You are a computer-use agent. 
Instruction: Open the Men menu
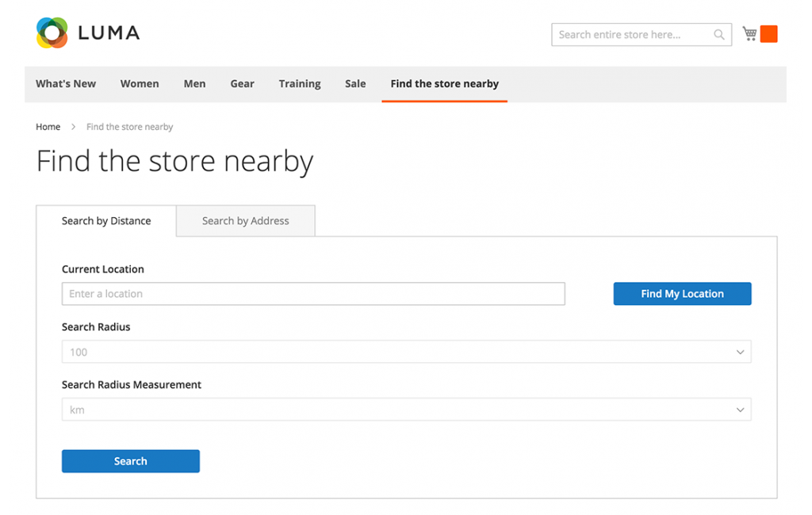[x=195, y=84]
